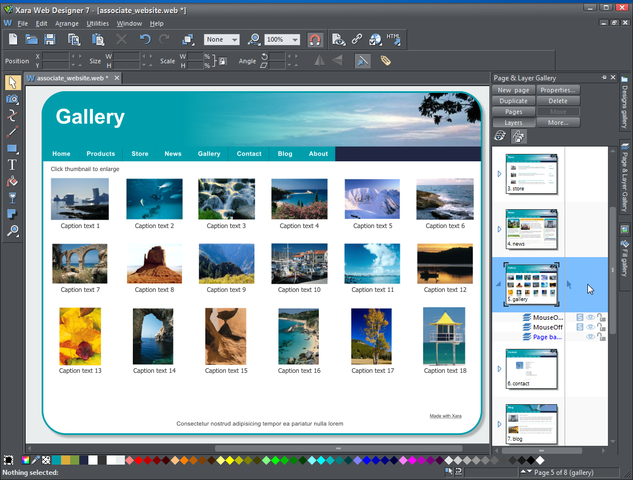The height and width of the screenshot is (480, 633).
Task: Open the Edit menu
Action: 41,23
